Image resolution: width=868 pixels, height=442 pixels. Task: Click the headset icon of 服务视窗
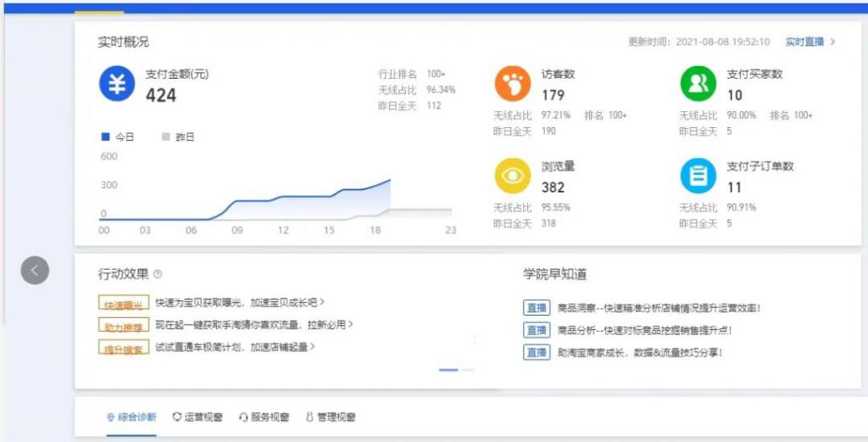coord(243,417)
